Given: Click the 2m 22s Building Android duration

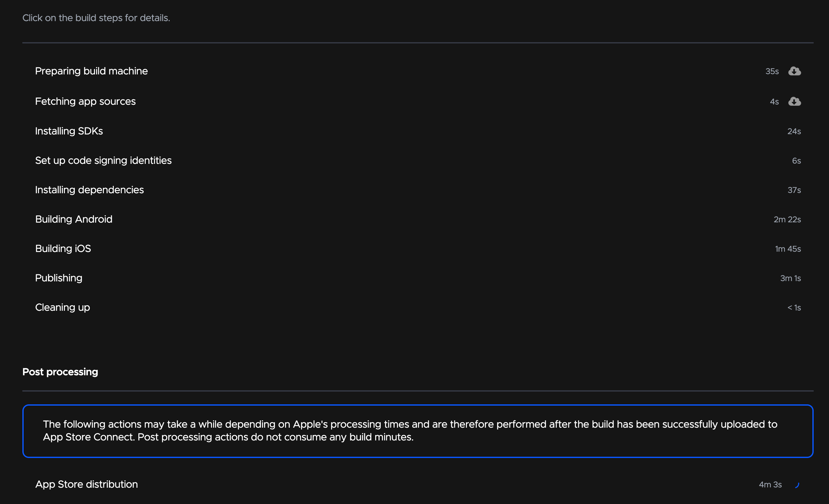Looking at the screenshot, I should (x=787, y=219).
